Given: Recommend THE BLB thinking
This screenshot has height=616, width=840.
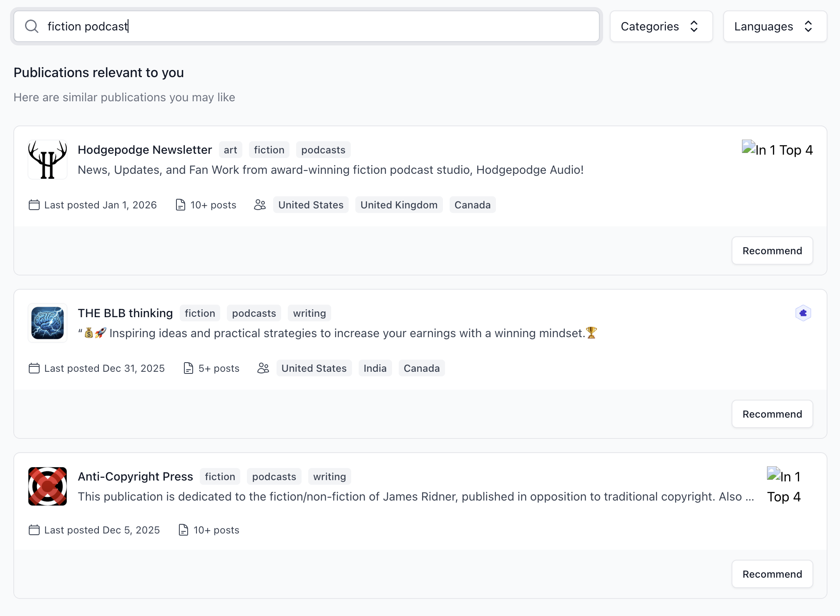Looking at the screenshot, I should 772,414.
